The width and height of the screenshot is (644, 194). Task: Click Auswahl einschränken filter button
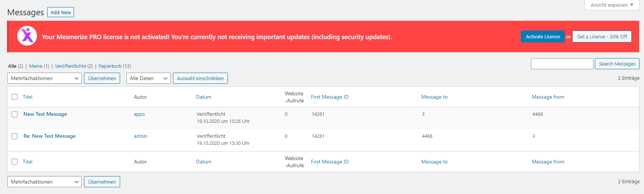click(x=200, y=78)
